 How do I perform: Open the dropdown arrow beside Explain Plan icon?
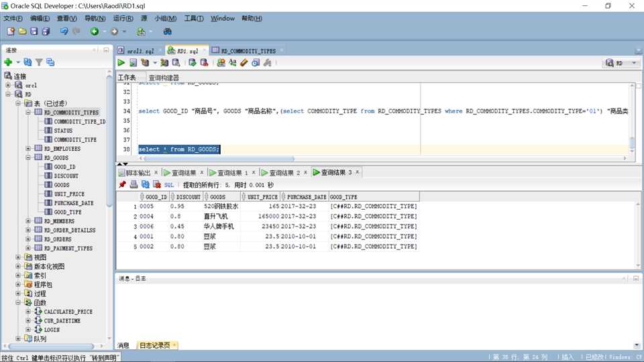tap(155, 63)
